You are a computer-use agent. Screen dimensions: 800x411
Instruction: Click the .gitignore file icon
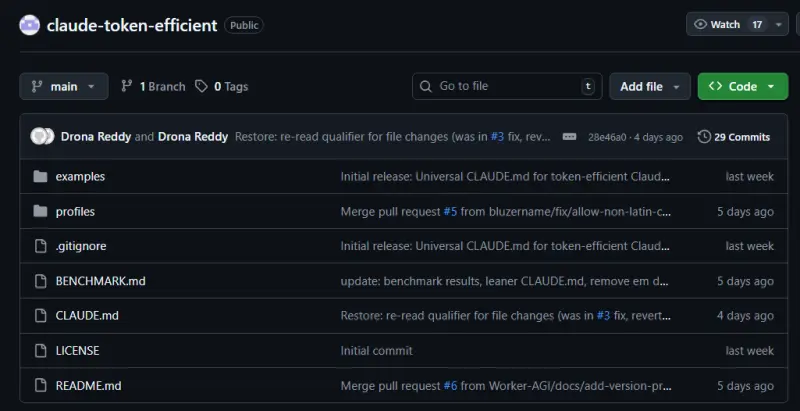(40, 246)
